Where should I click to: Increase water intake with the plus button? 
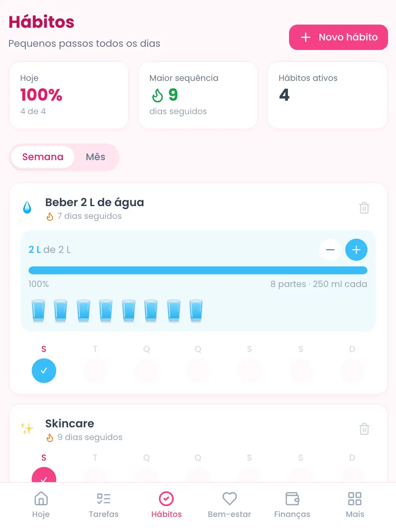pyautogui.click(x=356, y=250)
